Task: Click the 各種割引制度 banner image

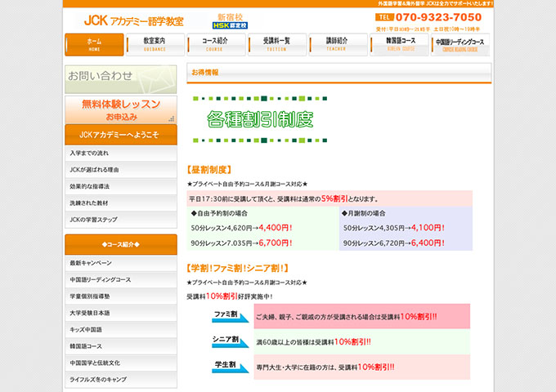Action: (x=260, y=119)
